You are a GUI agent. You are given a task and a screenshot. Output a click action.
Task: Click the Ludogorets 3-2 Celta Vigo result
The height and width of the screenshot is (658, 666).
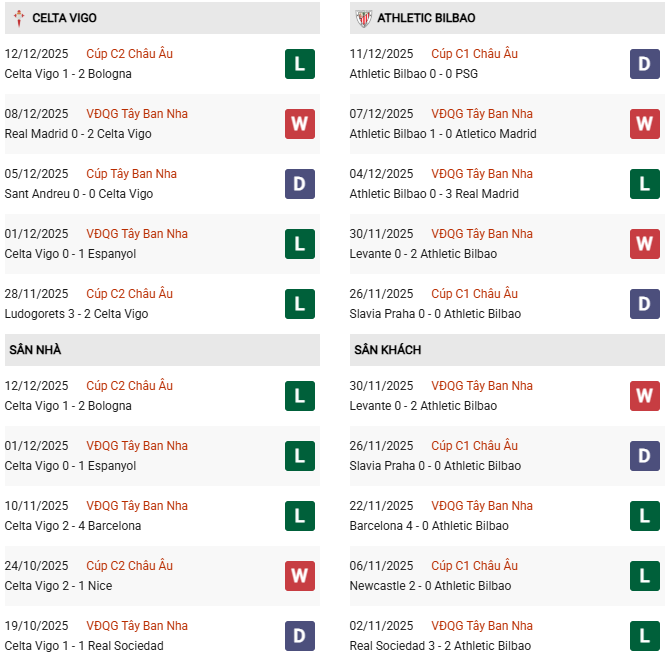click(x=76, y=314)
